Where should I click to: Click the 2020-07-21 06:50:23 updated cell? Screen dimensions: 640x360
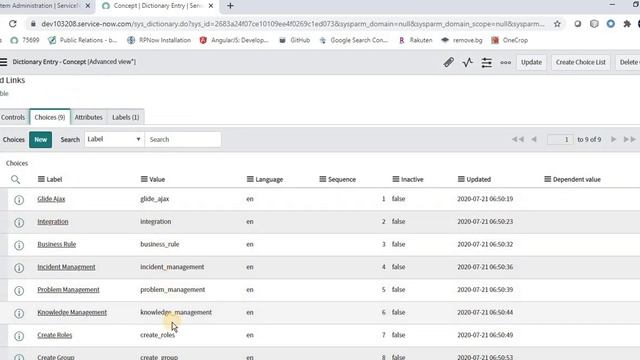click(x=485, y=222)
